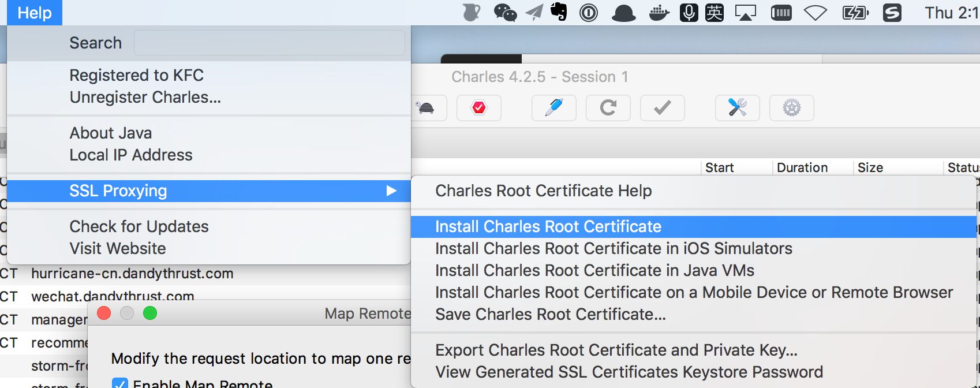Click battery charging icon in menu bar
Screen dimensions: 980x388
[855, 13]
